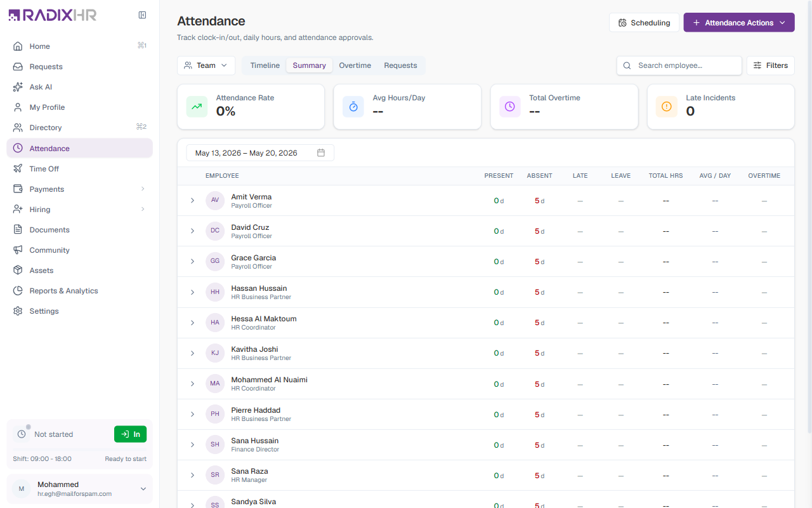Select the Summary tab
812x508 pixels.
click(x=310, y=65)
